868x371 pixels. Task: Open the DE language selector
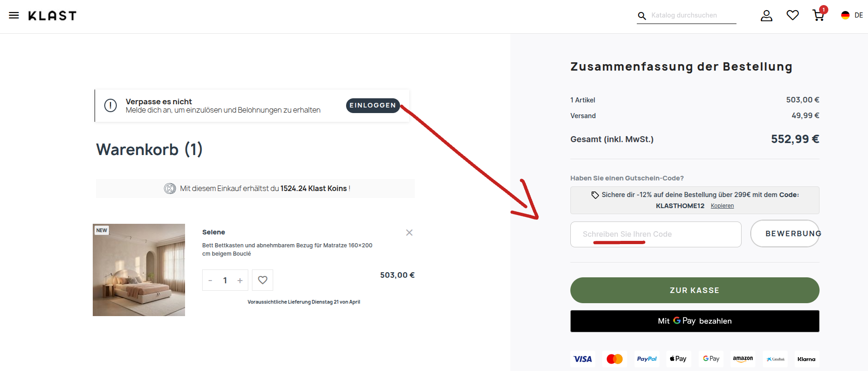coord(852,15)
